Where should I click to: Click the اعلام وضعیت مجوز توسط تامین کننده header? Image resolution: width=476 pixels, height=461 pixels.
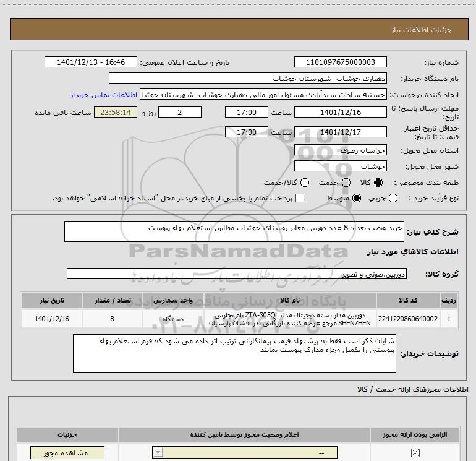pyautogui.click(x=244, y=434)
